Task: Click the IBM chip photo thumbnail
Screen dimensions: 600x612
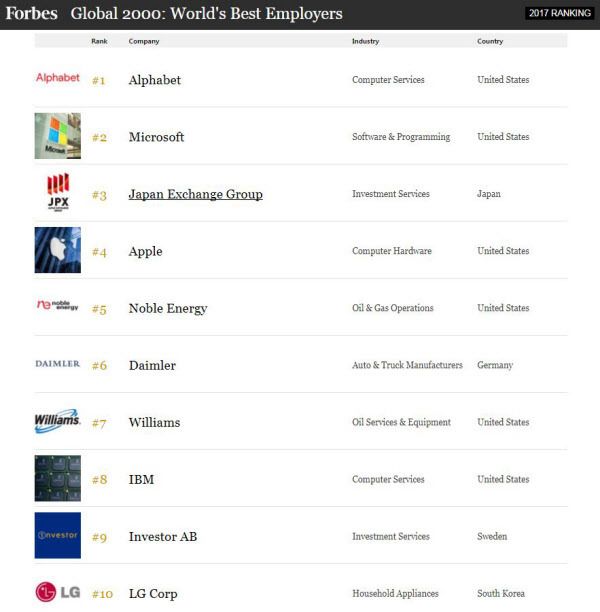Action: [58, 478]
